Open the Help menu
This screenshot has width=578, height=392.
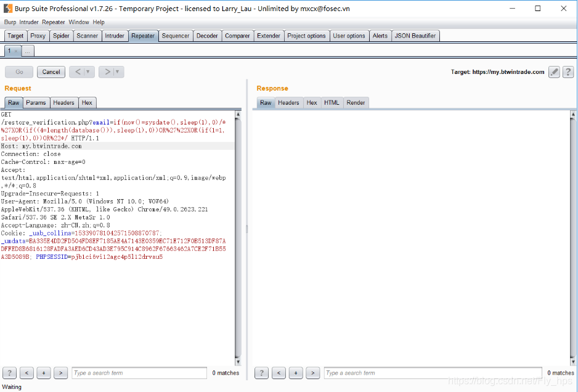click(x=99, y=22)
